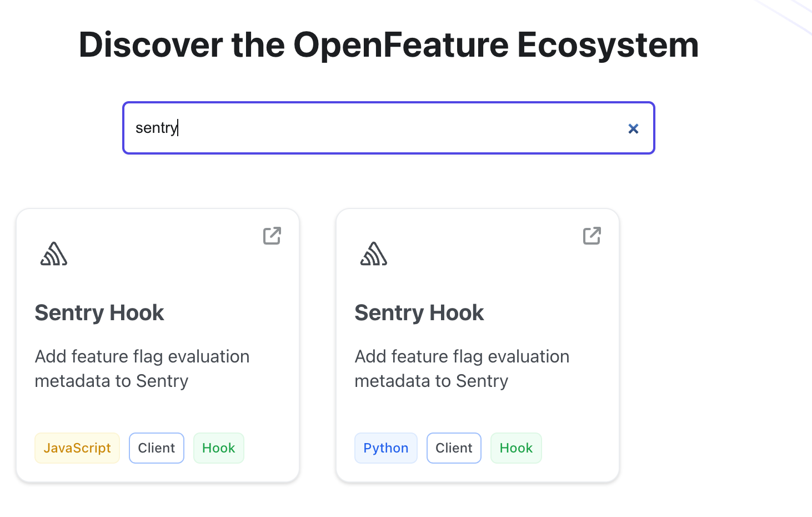The height and width of the screenshot is (517, 812).
Task: Click the Discover the OpenFeature Ecosystem heading
Action: click(389, 45)
